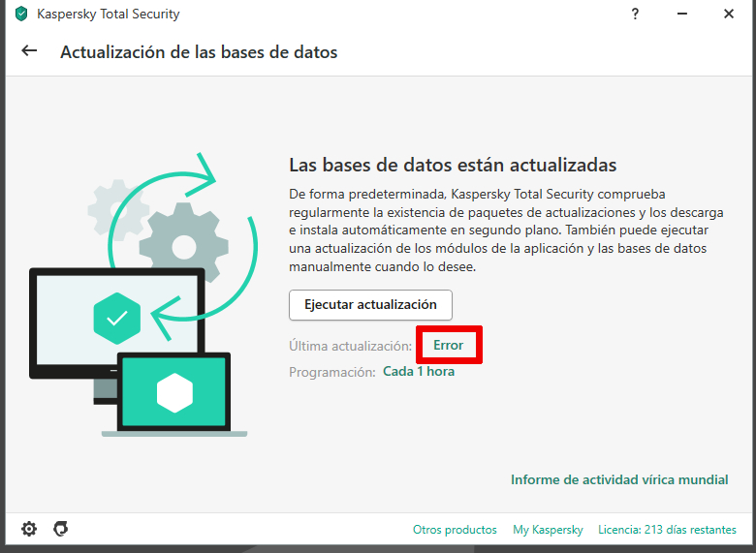Click Ejecutar actualización button

(370, 305)
